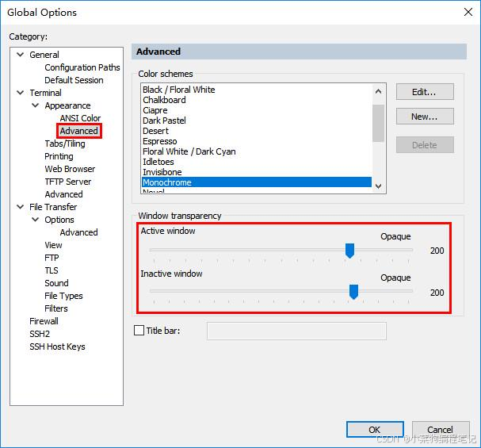Screen dimensions: 481x448
Task: Select Advanced below TFTP Server
Action: point(64,194)
